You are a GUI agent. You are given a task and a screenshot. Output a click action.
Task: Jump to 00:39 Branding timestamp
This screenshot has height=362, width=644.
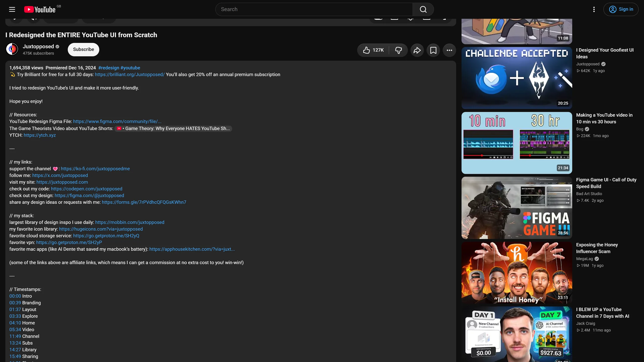click(x=15, y=303)
